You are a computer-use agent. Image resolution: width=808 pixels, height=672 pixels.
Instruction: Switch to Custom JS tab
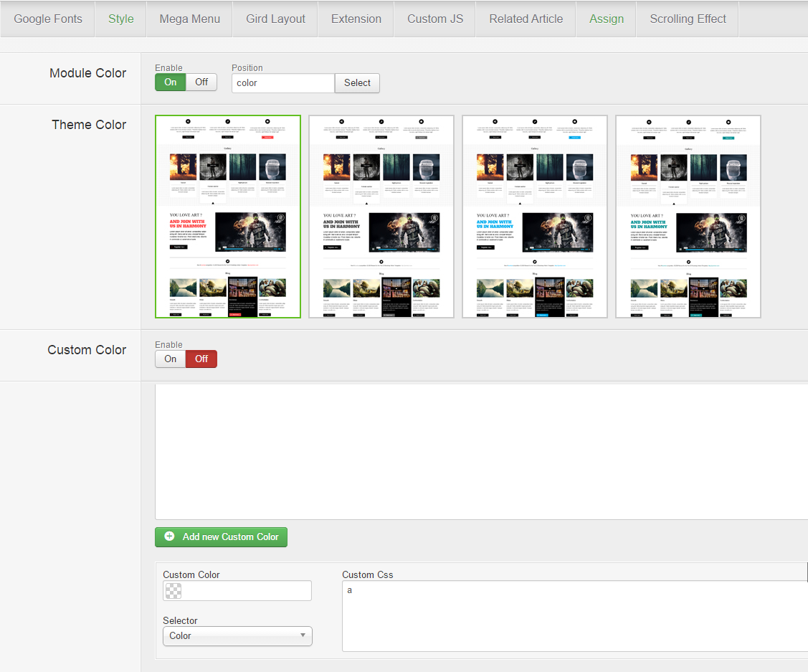435,19
